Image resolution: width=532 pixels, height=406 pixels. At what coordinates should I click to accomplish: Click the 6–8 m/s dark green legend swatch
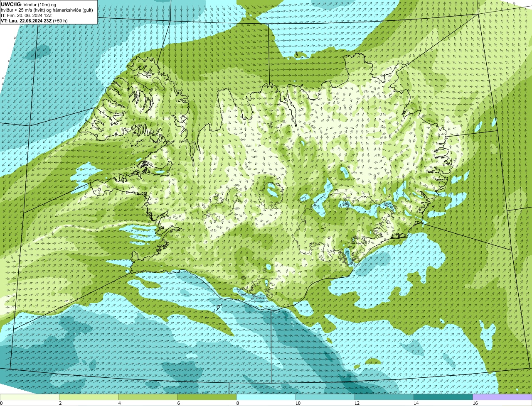point(207,397)
